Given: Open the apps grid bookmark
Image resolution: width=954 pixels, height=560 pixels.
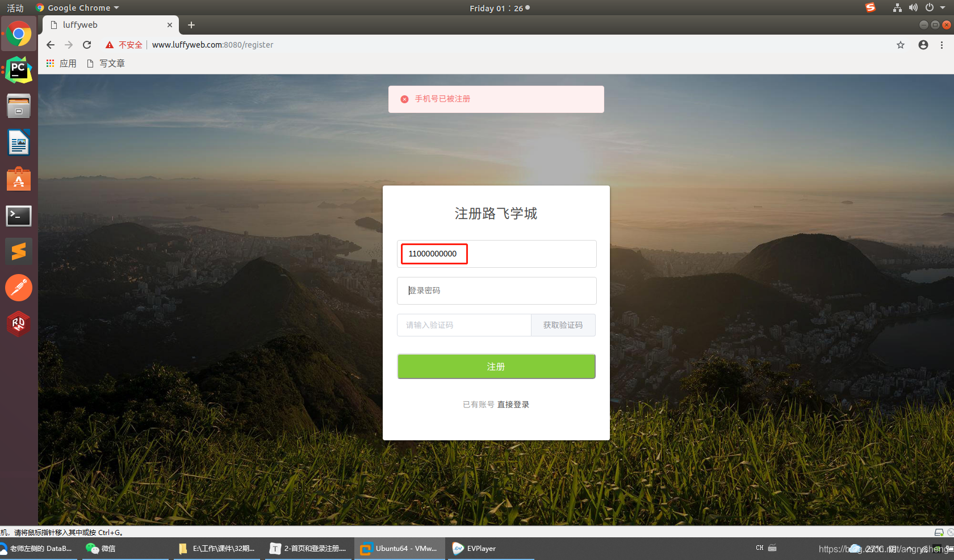Looking at the screenshot, I should point(61,64).
